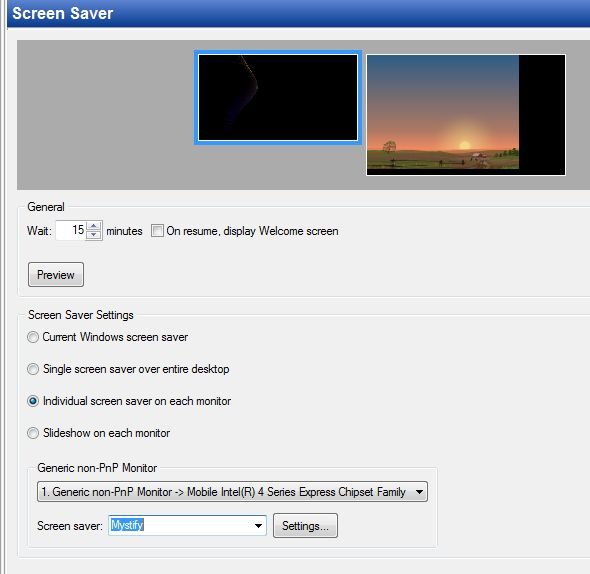Open the Generic non-PnP Monitor selection dropdown
Image resolution: width=590 pixels, height=574 pixels.
(232, 492)
